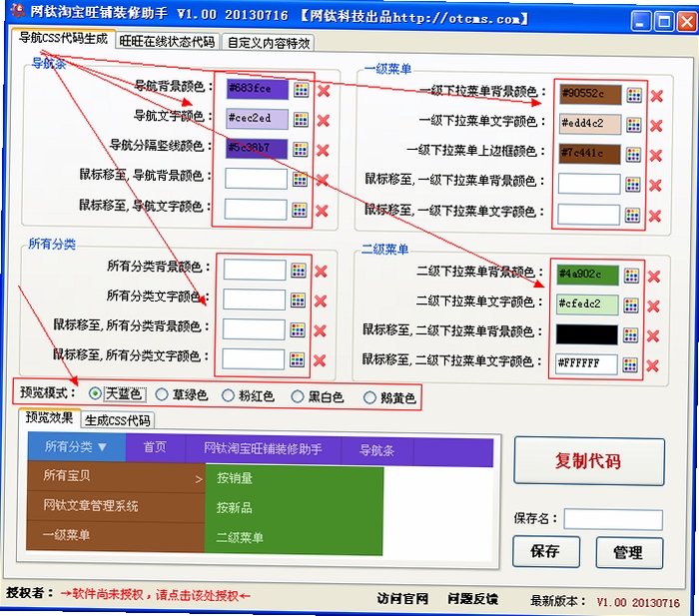Viewport: 699px width, 616px height.
Task: Click 网钛文章管理系统 in the preview menu
Action: (x=91, y=505)
